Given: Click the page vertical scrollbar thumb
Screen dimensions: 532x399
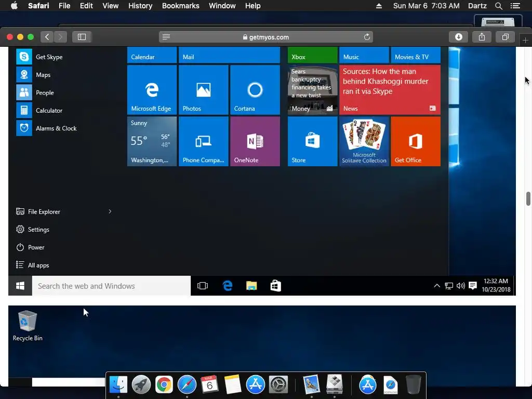Looking at the screenshot, I should [x=528, y=198].
